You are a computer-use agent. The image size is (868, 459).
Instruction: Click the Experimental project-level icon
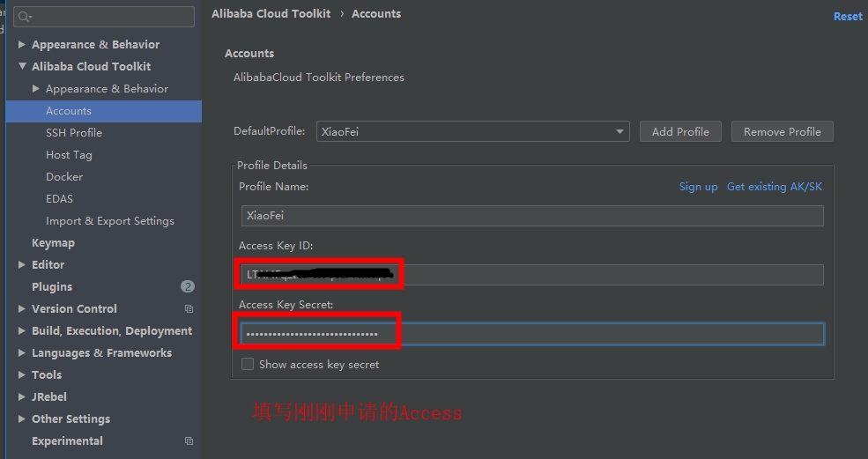point(189,441)
